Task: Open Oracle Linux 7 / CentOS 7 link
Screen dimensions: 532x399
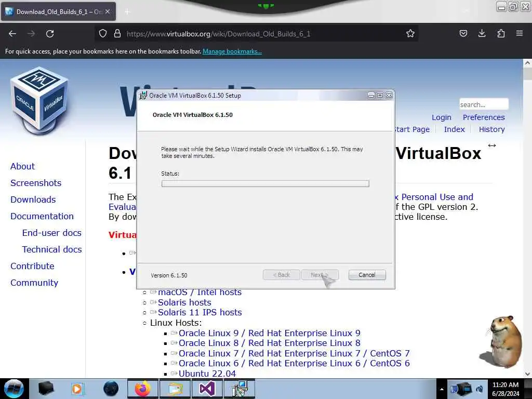Action: (x=294, y=353)
